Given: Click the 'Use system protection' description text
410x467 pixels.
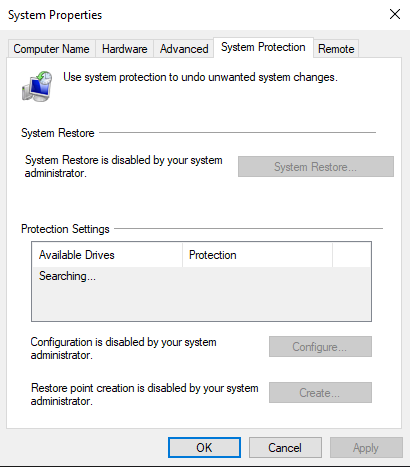Looking at the screenshot, I should [200, 77].
